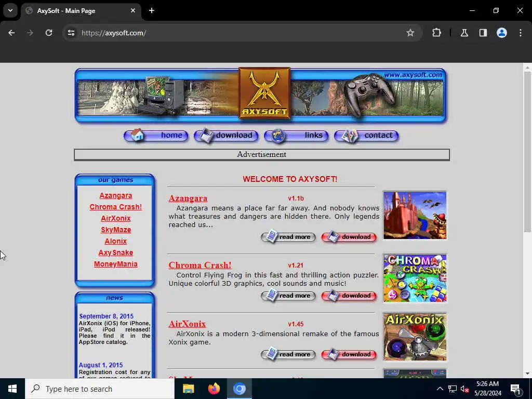The image size is (532, 399).
Task: Open Chrome three-dot menu
Action: [521, 33]
